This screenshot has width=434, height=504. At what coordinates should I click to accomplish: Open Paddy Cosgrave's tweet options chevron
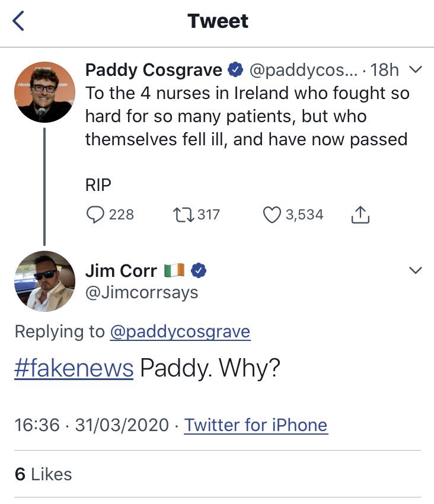[416, 70]
